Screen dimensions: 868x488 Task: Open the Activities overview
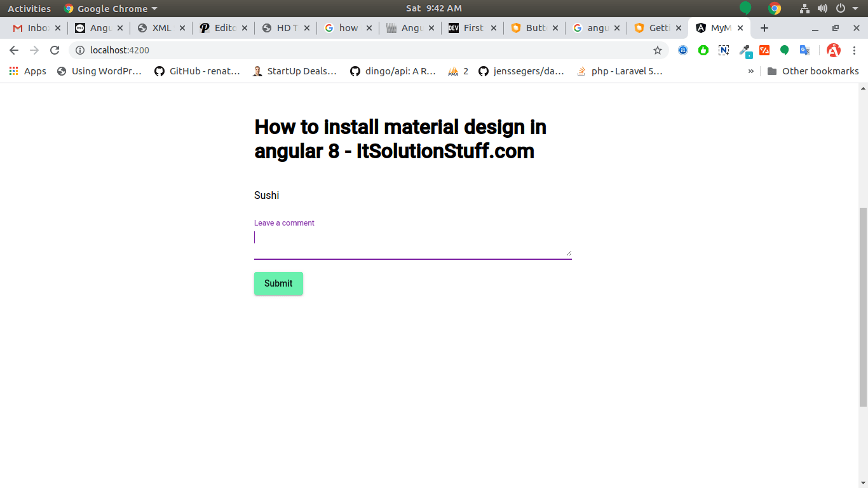29,8
